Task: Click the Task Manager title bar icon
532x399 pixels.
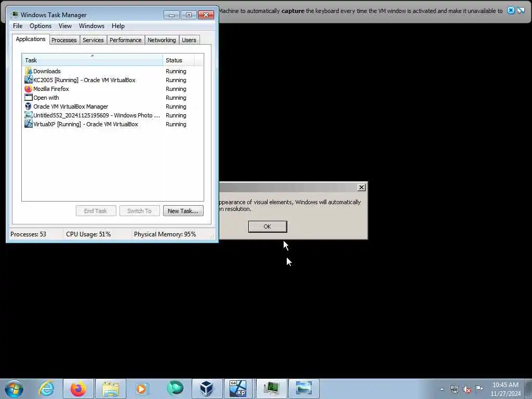Action: tap(15, 15)
